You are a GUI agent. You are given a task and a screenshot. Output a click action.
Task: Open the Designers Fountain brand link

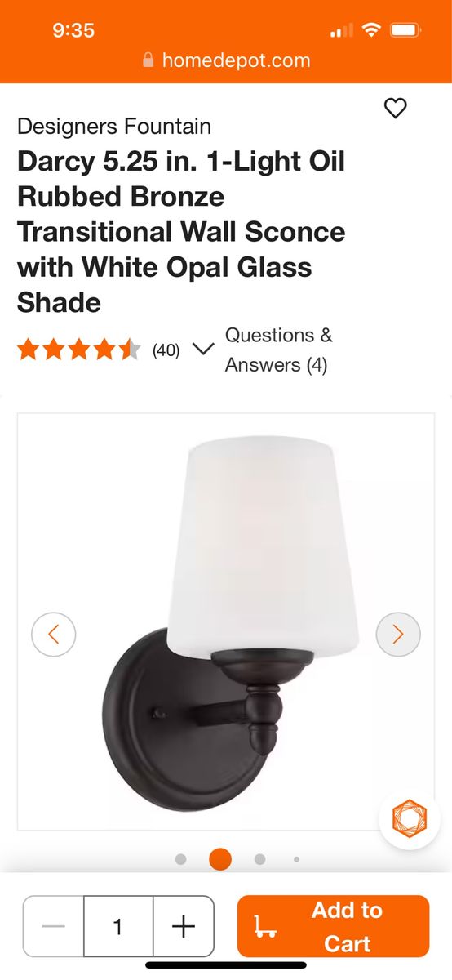click(x=114, y=127)
